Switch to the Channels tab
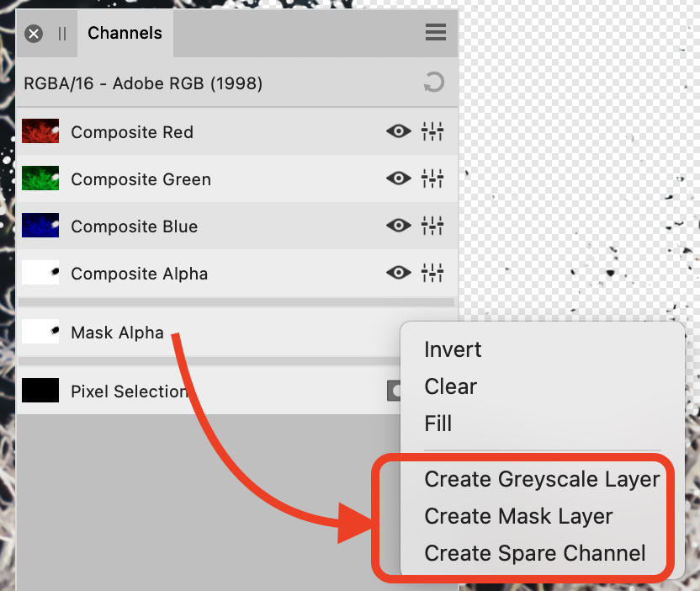700x591 pixels. coord(125,33)
